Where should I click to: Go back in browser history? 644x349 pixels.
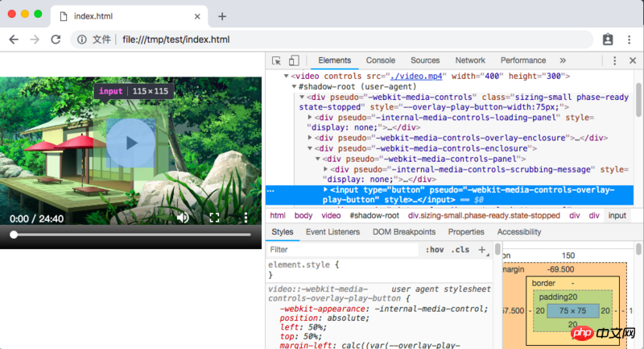click(x=14, y=39)
